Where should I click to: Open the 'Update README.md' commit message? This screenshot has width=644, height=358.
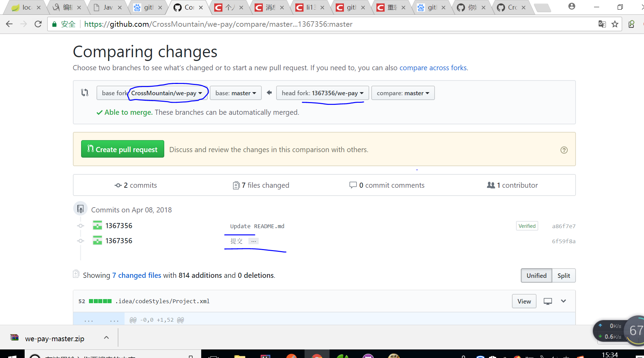(x=257, y=226)
